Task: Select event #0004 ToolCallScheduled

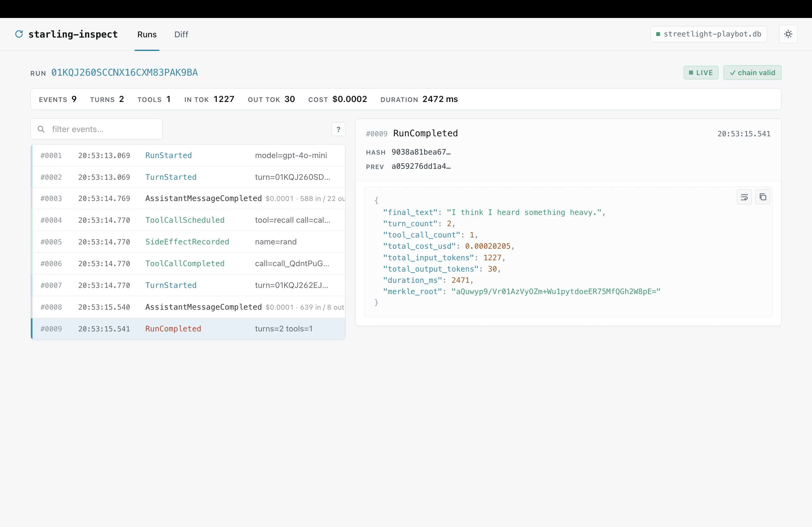Action: (188, 220)
